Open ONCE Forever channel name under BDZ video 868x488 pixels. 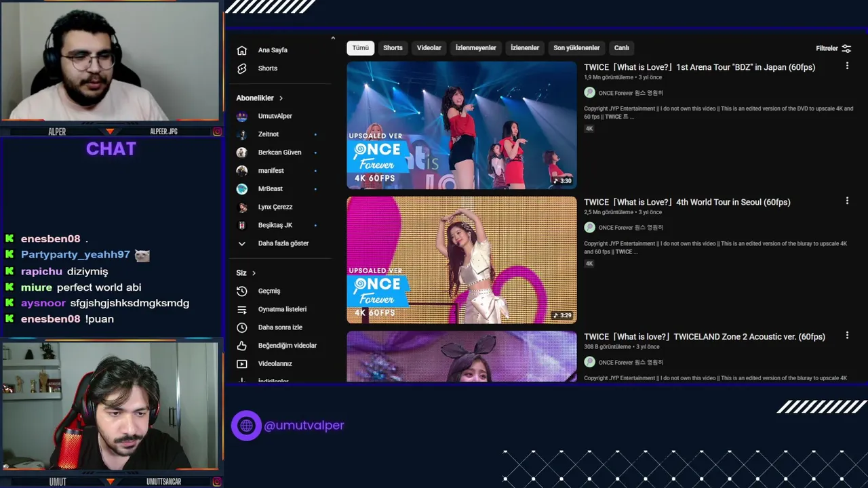point(631,93)
